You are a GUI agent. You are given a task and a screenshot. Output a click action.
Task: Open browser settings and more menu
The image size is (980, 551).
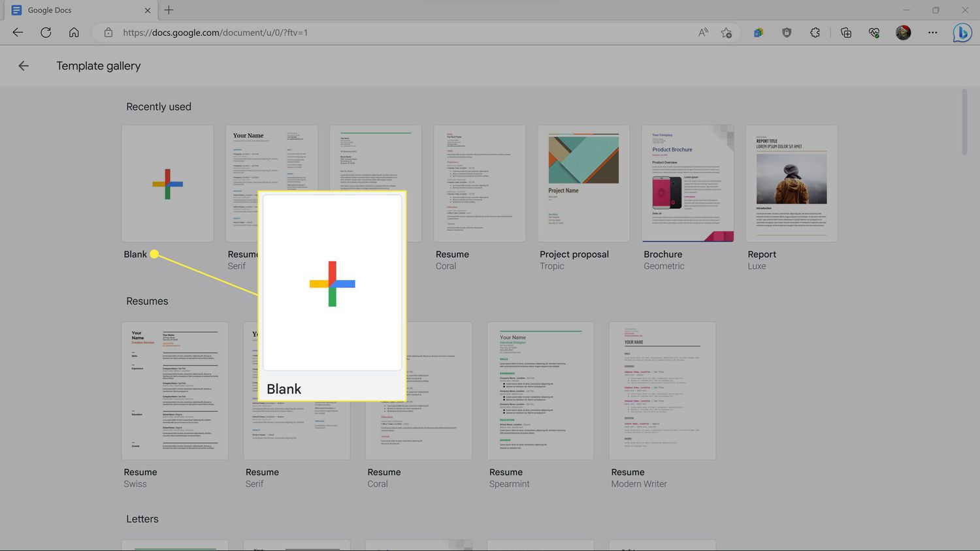932,33
